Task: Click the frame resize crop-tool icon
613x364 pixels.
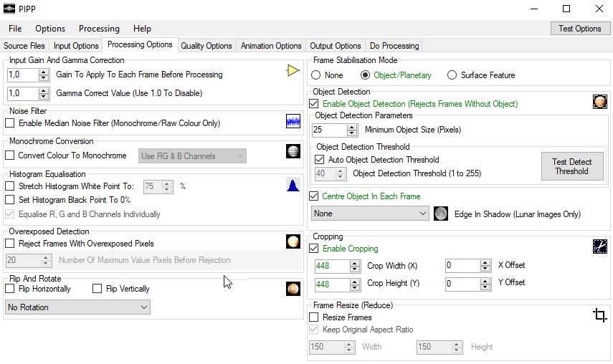Action: pyautogui.click(x=600, y=315)
